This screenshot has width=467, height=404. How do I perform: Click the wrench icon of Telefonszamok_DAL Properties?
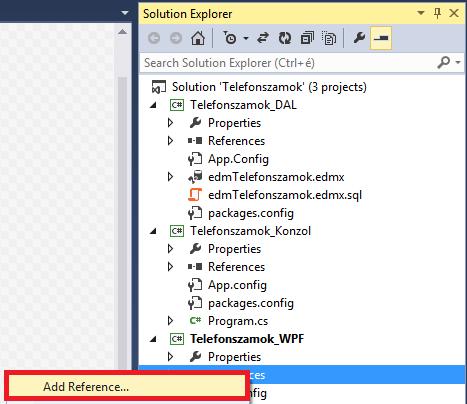[195, 123]
